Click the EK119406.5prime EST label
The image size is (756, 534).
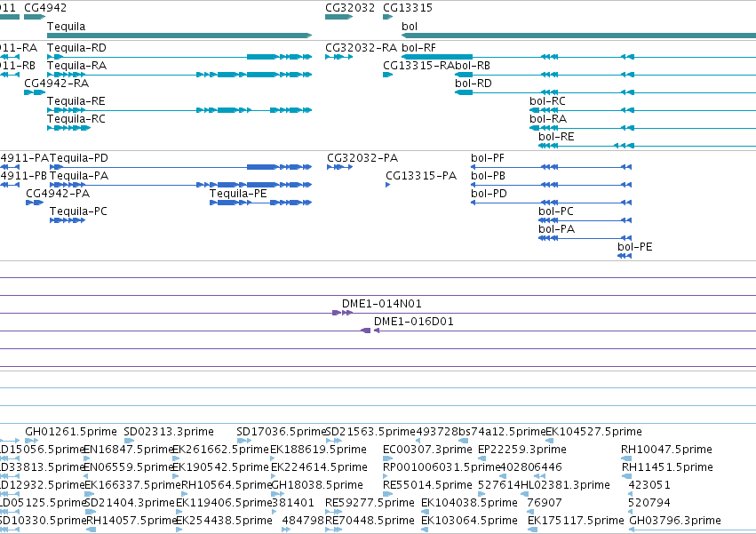click(224, 503)
